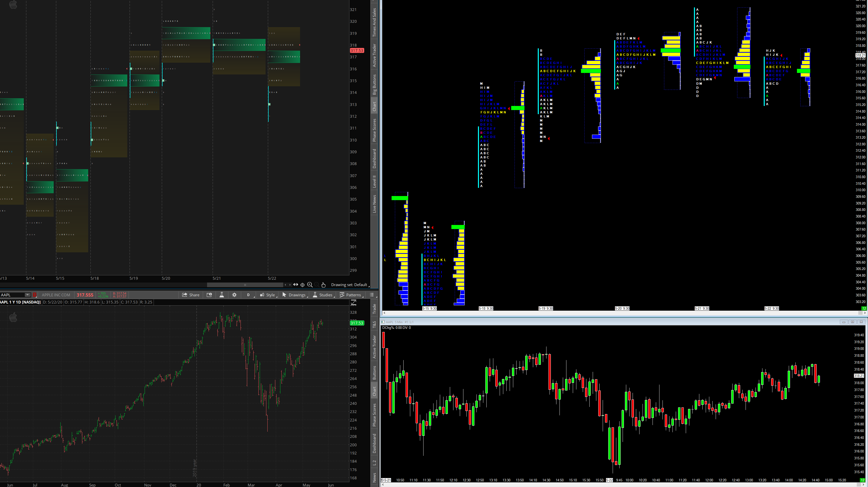Expand the Drawing set: Default menu
Viewport: 868px width, 487px height.
click(x=349, y=285)
